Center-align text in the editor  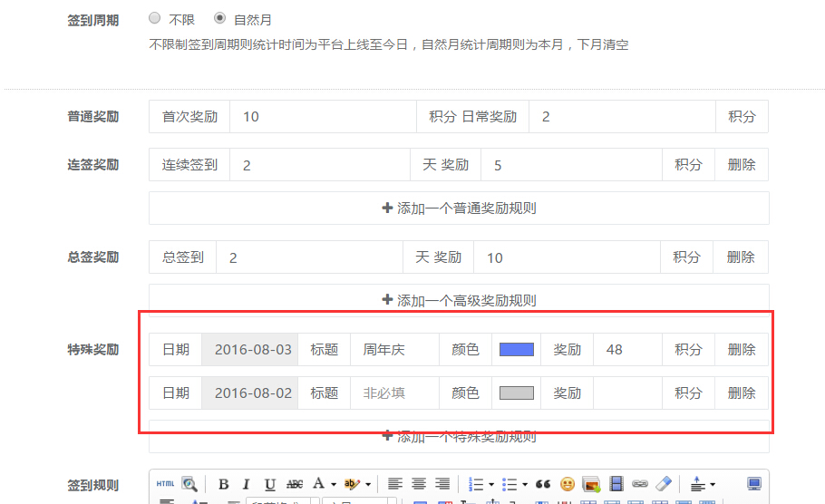click(x=419, y=484)
